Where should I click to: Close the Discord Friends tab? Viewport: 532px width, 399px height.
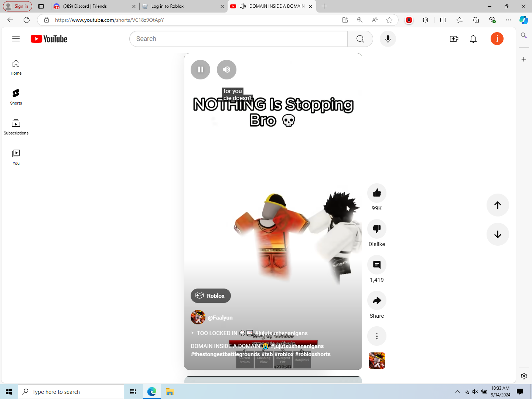point(134,6)
